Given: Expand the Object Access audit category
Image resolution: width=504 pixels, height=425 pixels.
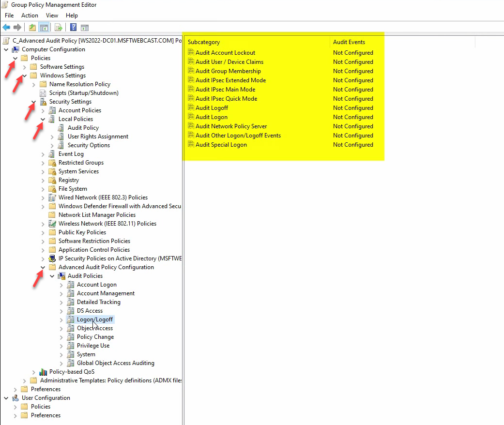Looking at the screenshot, I should (61, 329).
